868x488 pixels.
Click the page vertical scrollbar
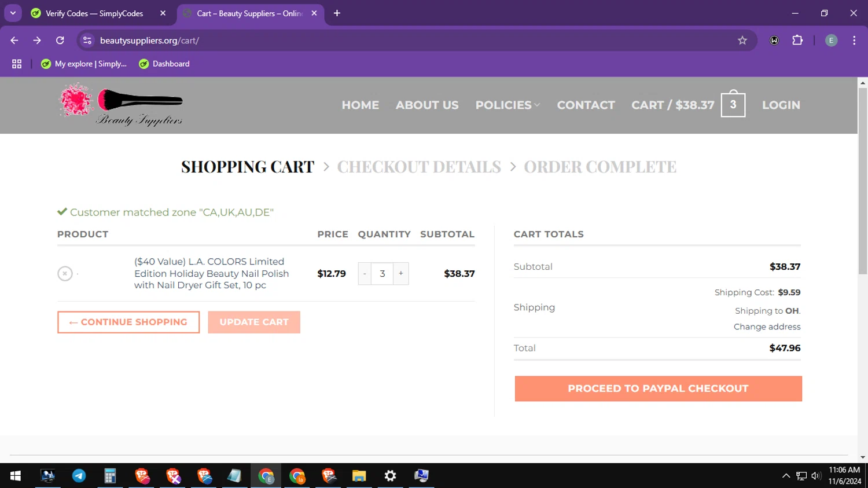coord(862,180)
